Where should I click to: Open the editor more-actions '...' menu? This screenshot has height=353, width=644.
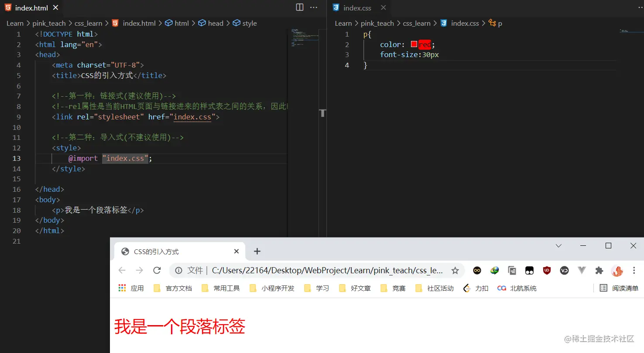point(313,7)
